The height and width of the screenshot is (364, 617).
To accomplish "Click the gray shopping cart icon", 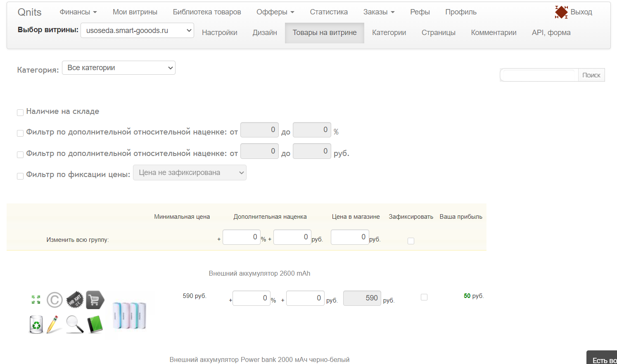I will [x=95, y=300].
